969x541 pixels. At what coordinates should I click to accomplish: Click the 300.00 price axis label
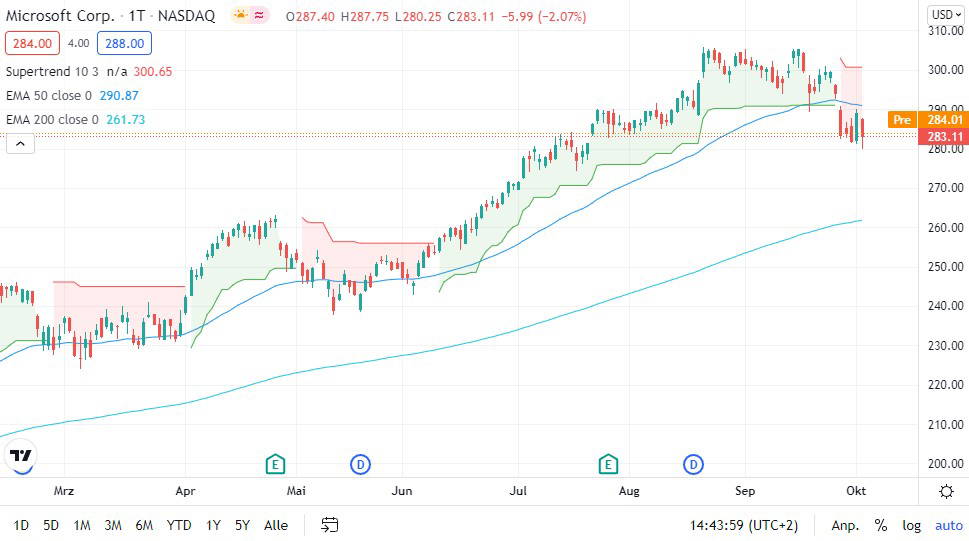(946, 70)
